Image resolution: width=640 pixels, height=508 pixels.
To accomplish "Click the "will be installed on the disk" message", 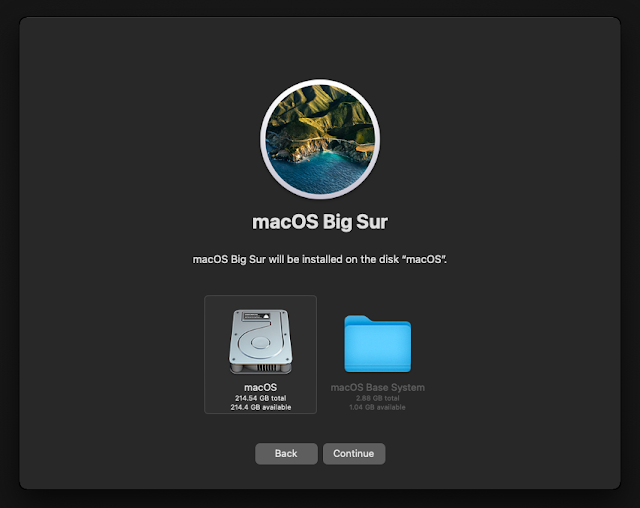I will click(x=320, y=260).
